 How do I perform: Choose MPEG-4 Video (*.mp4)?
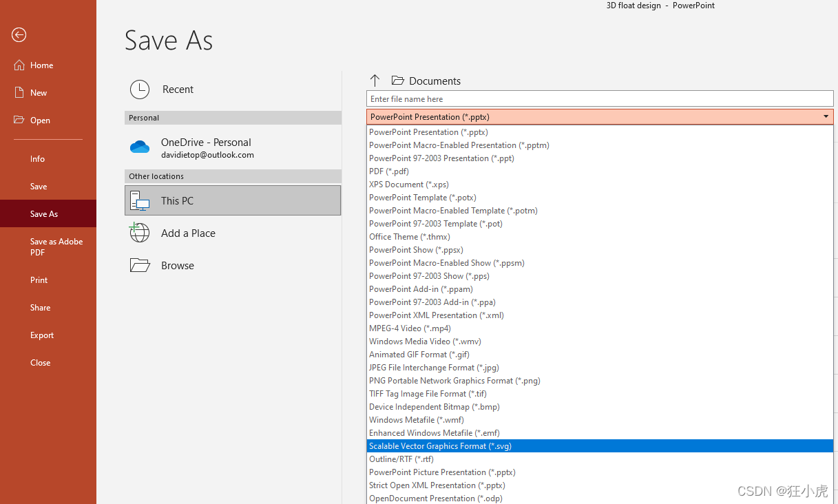coord(600,328)
